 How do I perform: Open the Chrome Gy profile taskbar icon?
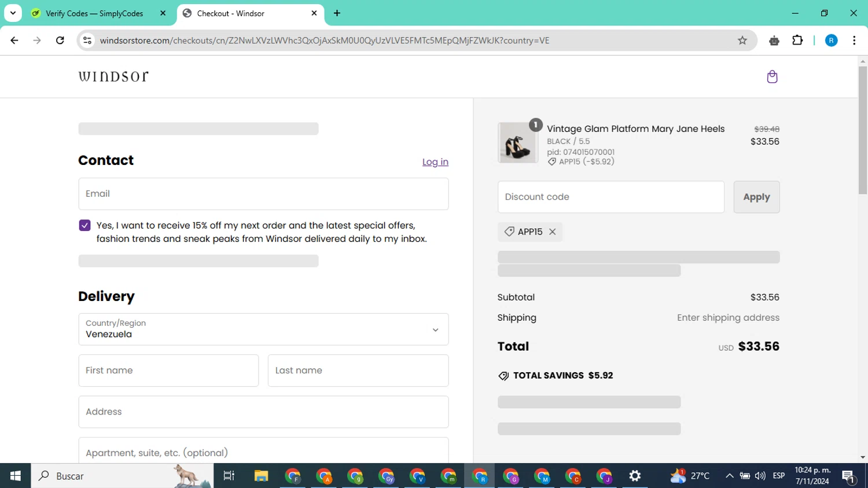(387, 476)
